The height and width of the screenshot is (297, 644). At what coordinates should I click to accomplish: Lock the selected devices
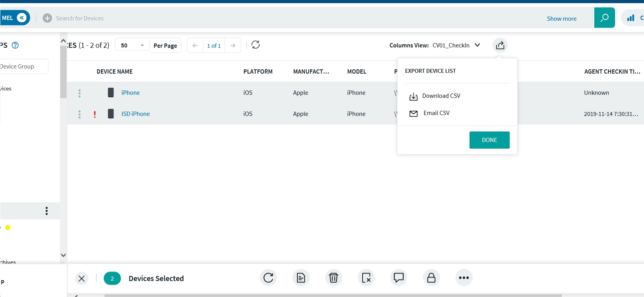coord(431,278)
